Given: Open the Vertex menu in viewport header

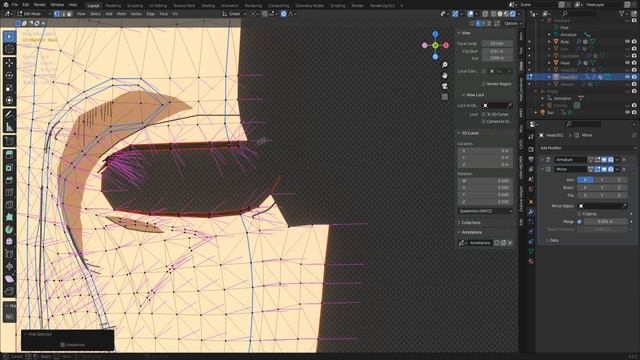Looking at the screenshot, I should click(x=136, y=14).
